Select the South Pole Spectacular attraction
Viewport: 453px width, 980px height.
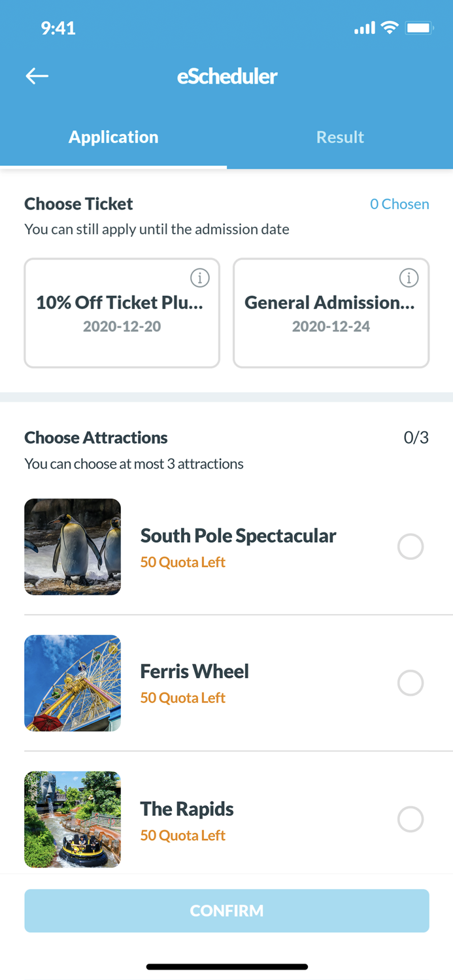click(x=411, y=546)
